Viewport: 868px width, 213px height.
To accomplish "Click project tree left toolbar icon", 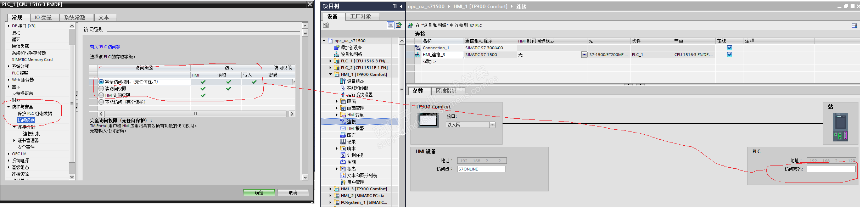I will pyautogui.click(x=326, y=25).
